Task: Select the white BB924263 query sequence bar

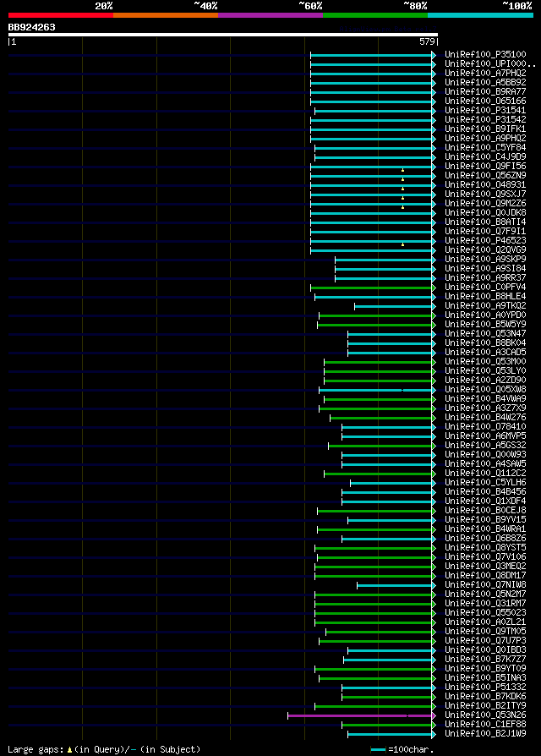Action: click(222, 35)
